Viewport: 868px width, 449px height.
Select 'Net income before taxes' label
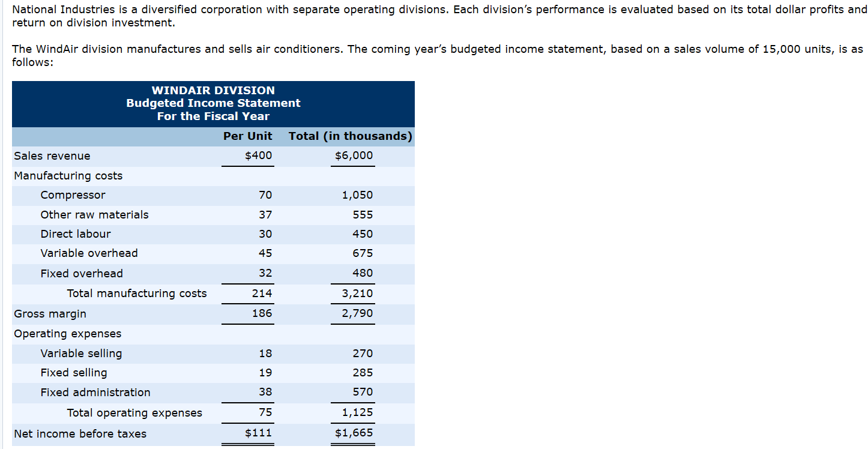[x=80, y=434]
